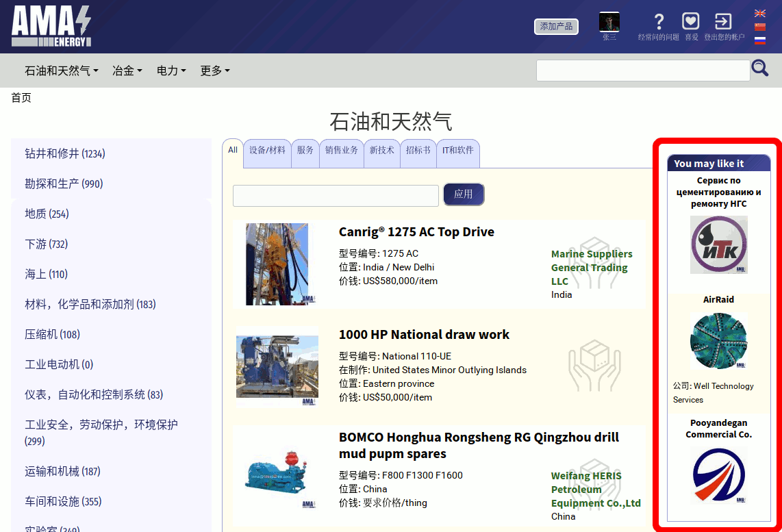Open the ИТК company logo

(719, 245)
